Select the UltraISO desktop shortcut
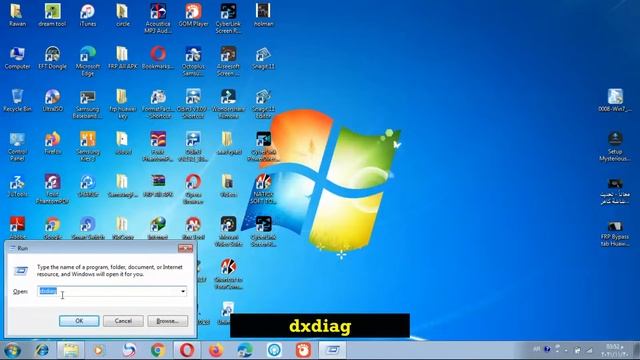This screenshot has height=360, width=640. click(x=52, y=101)
